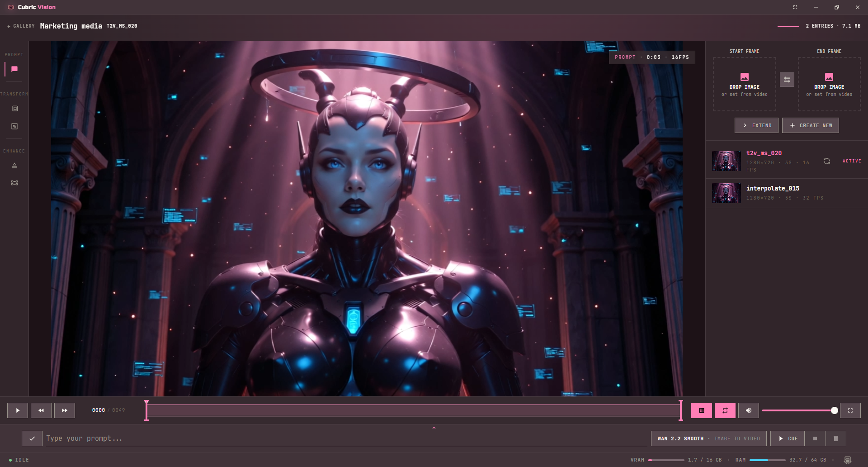868x467 pixels.
Task: Enter fullscreen preview from playback bar
Action: tap(850, 410)
